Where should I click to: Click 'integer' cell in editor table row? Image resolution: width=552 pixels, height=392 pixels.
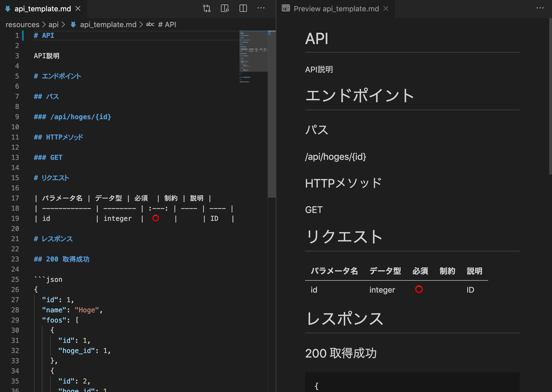[x=118, y=218]
